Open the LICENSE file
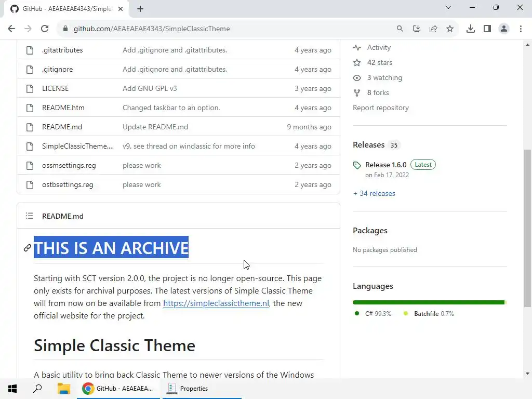Screen dimensions: 532x399 [55, 88]
